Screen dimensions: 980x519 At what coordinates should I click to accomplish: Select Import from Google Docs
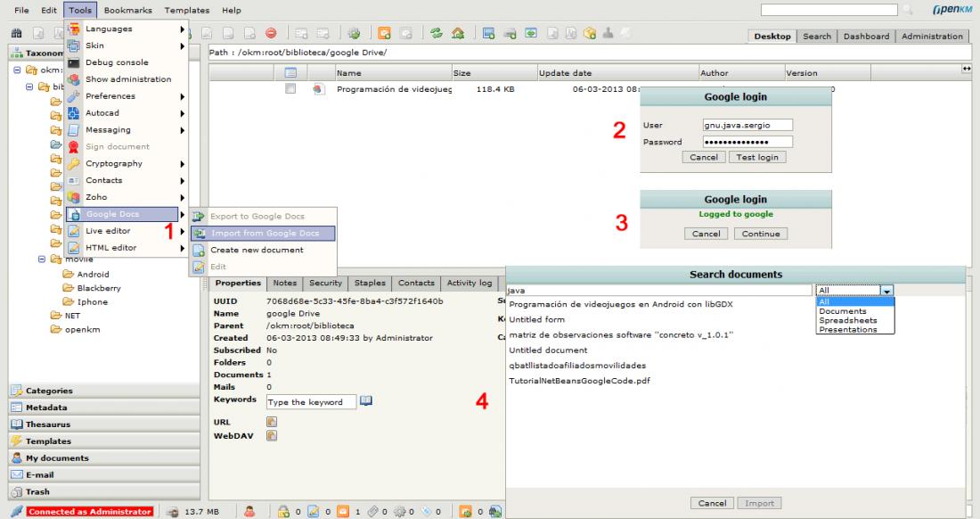[263, 234]
